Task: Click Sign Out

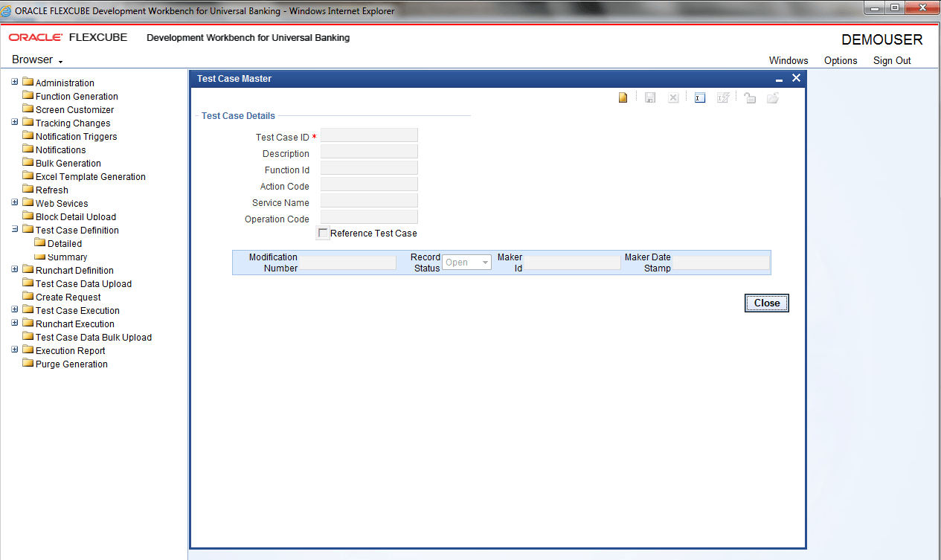Action: [x=892, y=61]
